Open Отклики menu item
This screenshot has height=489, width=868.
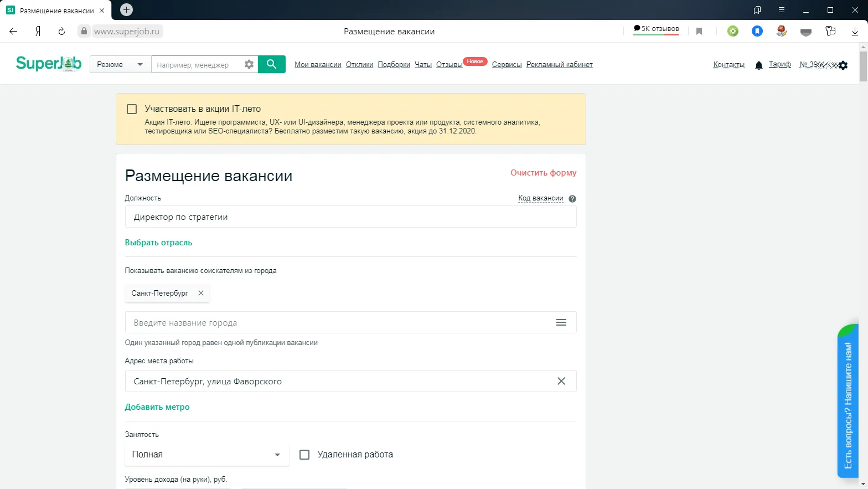click(360, 65)
